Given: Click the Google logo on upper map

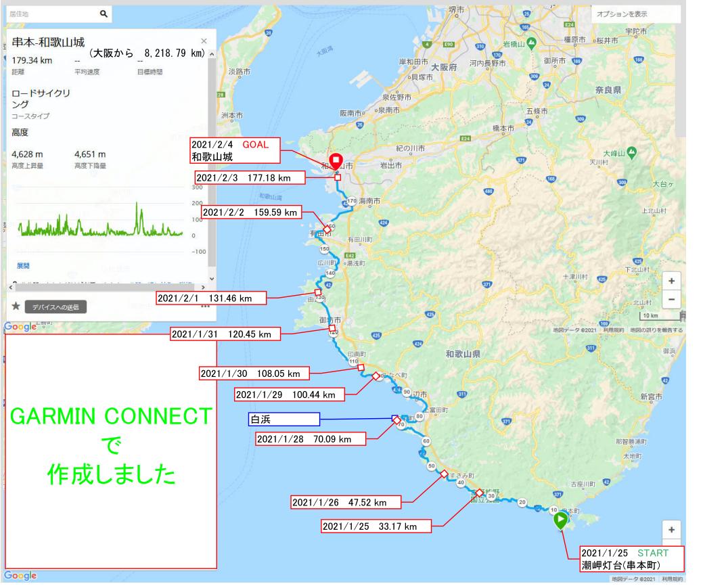Looking at the screenshot, I should pyautogui.click(x=20, y=327).
